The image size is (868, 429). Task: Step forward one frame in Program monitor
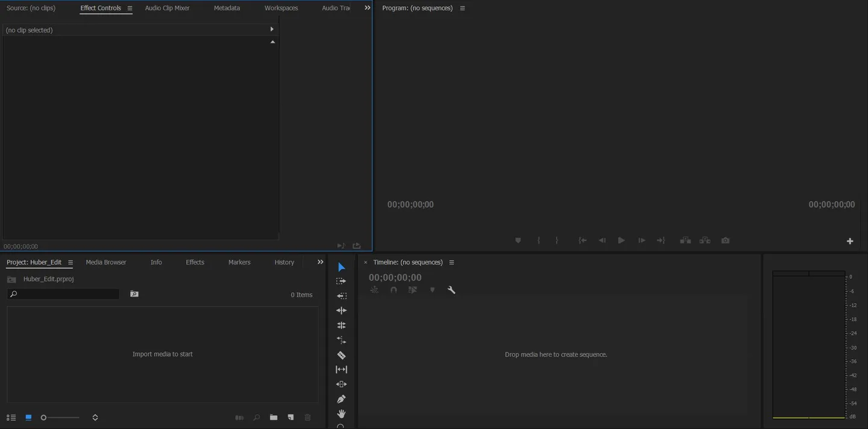pyautogui.click(x=642, y=240)
